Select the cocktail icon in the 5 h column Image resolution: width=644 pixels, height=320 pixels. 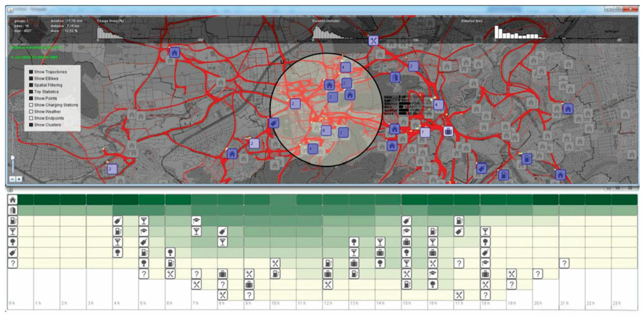pyautogui.click(x=144, y=221)
